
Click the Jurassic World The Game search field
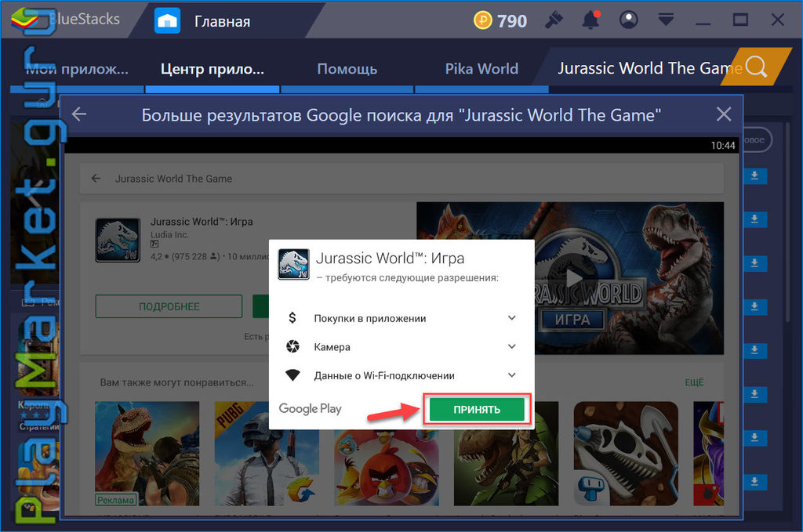click(x=401, y=179)
